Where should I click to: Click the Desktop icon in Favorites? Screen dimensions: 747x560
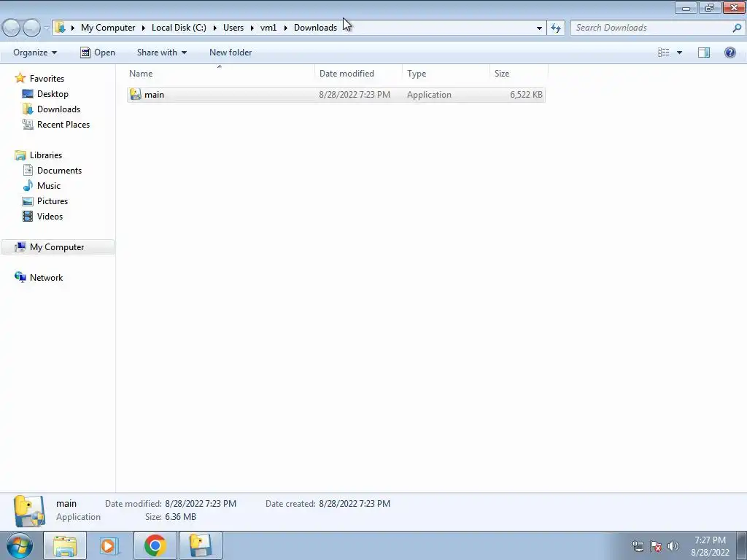(x=28, y=94)
